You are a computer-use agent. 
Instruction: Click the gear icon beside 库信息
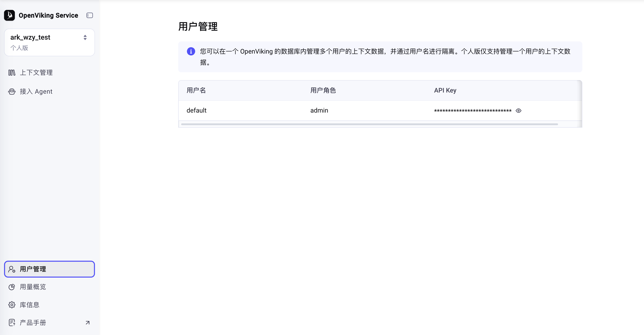12,305
